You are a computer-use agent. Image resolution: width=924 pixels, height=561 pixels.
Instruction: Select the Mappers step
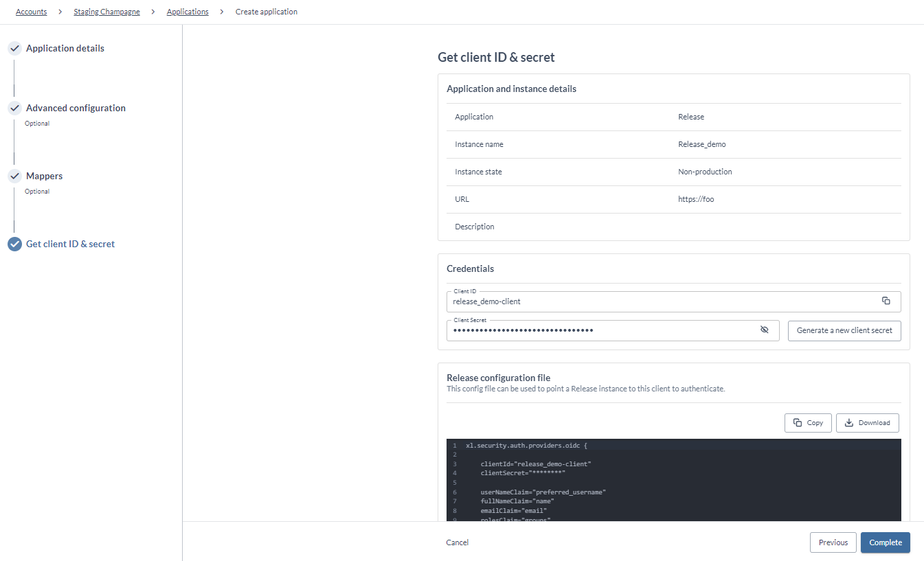tap(44, 176)
